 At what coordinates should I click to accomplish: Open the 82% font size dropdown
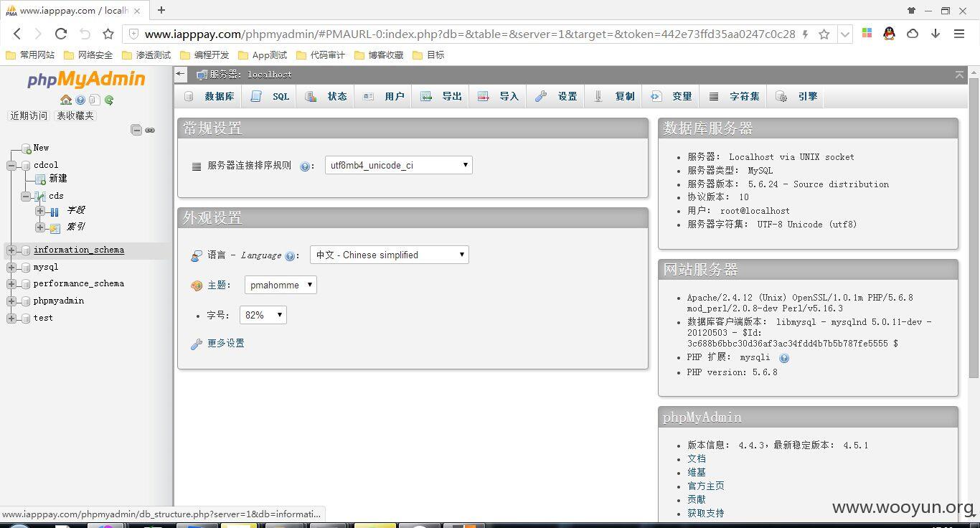point(263,315)
